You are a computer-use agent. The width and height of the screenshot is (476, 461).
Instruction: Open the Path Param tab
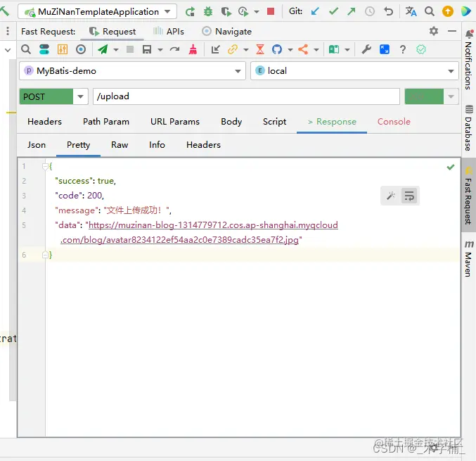[x=106, y=122]
